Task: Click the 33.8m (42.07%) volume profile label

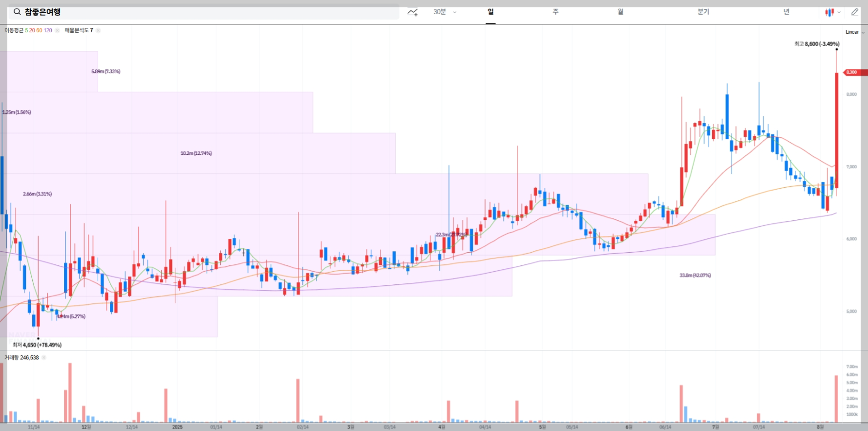Action: 695,276
